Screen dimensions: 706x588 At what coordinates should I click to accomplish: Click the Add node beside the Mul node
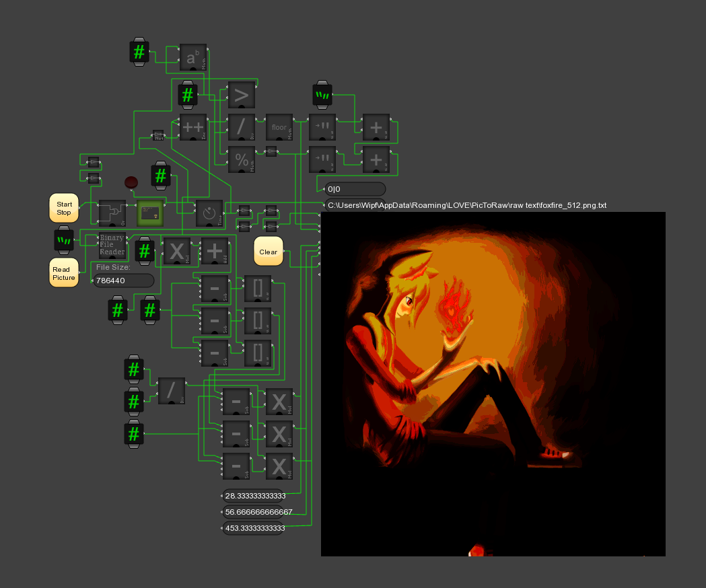(215, 251)
